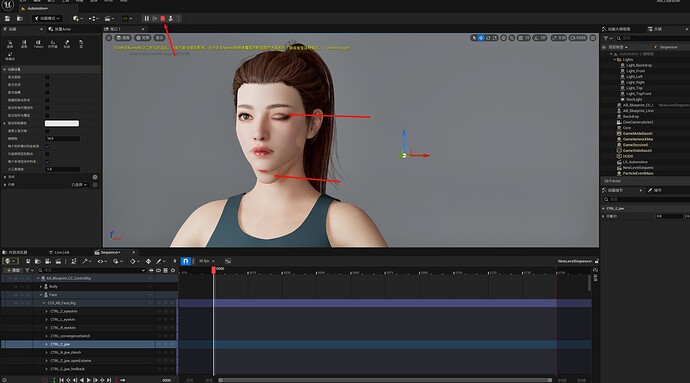Viewport: 690px width, 383px height.
Task: Switch to the Automotive level tab
Action: (x=37, y=8)
